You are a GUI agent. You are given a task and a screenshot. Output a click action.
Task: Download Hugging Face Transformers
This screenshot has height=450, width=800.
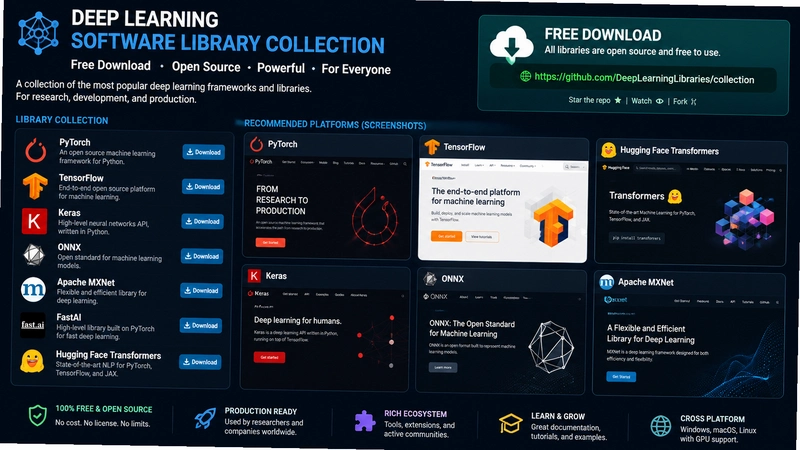click(x=200, y=362)
